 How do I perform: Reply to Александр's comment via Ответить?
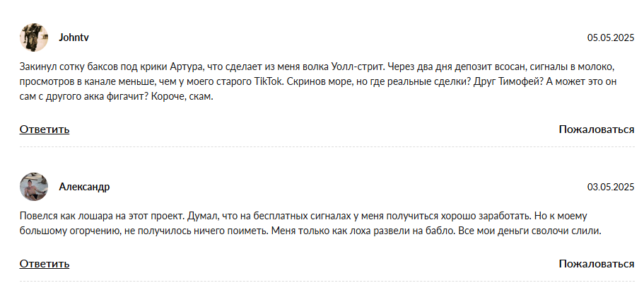click(x=45, y=264)
